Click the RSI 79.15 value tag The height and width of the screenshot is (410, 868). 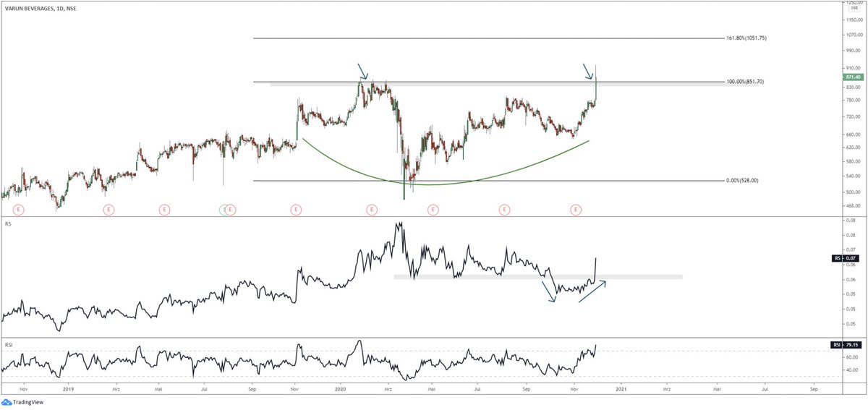(846, 345)
